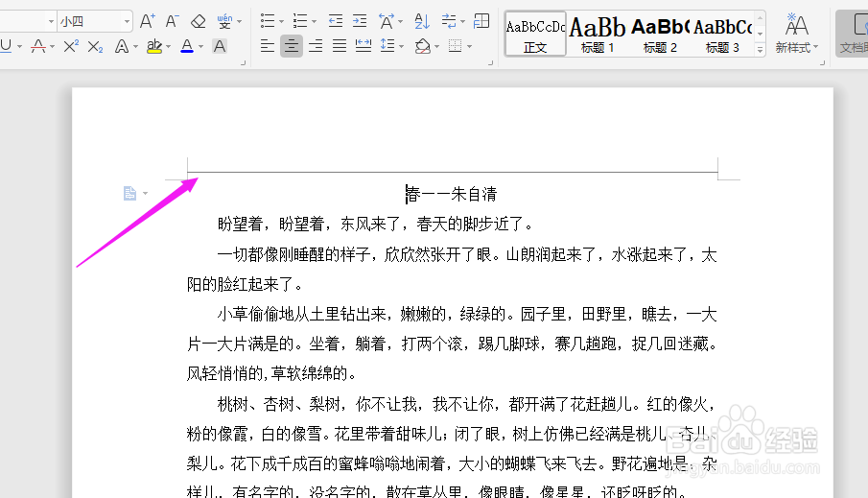The height and width of the screenshot is (498, 868).
Task: Align text right
Action: 316,46
